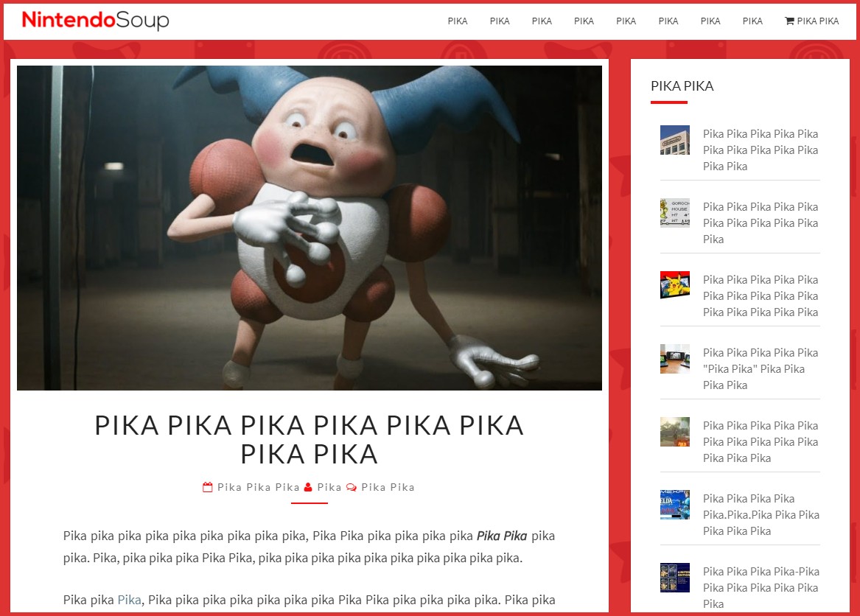Image resolution: width=860 pixels, height=616 pixels.
Task: Open sidebar post title beside Pikachu thumbnail
Action: 761,295
